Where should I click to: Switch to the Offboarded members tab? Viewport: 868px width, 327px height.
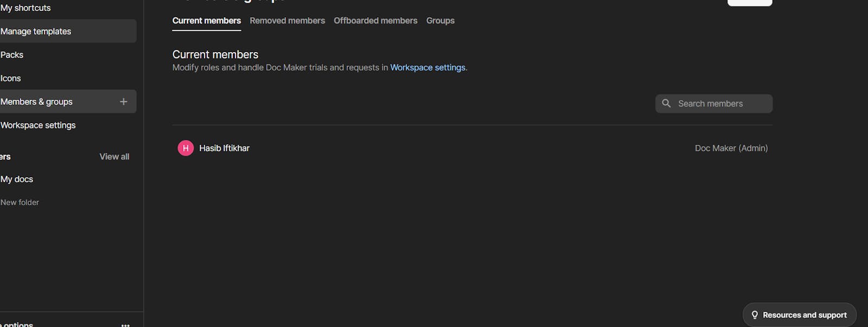tap(375, 21)
